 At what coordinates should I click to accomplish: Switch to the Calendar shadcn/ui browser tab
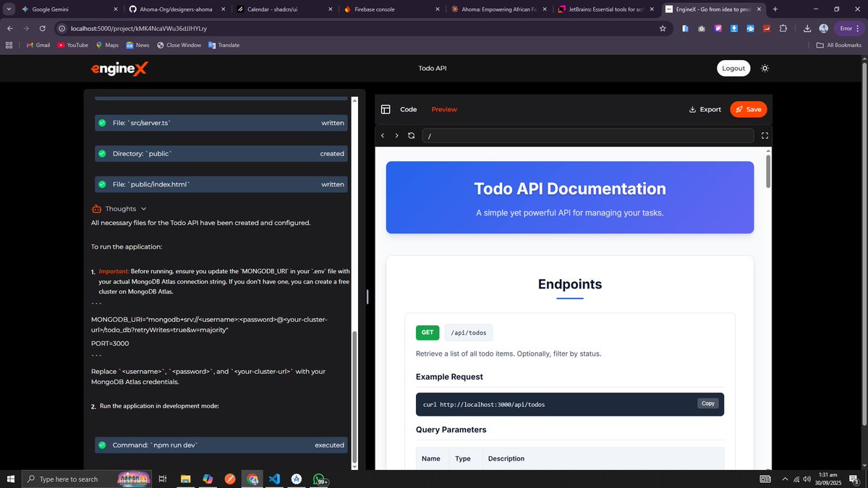pos(285,9)
